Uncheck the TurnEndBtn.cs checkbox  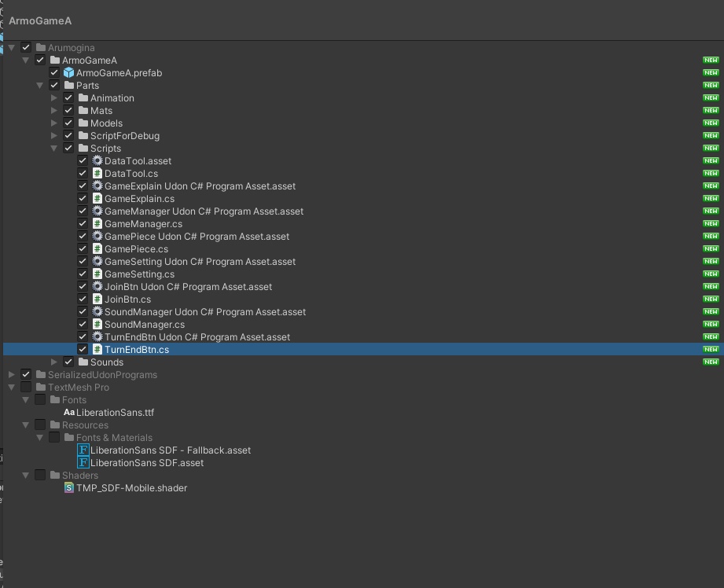pyautogui.click(x=83, y=349)
